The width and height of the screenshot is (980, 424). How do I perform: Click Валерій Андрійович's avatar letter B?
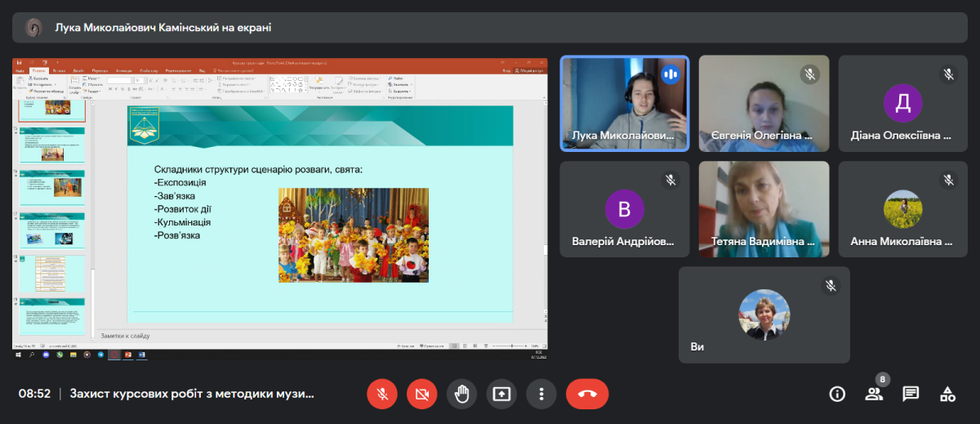tap(624, 209)
